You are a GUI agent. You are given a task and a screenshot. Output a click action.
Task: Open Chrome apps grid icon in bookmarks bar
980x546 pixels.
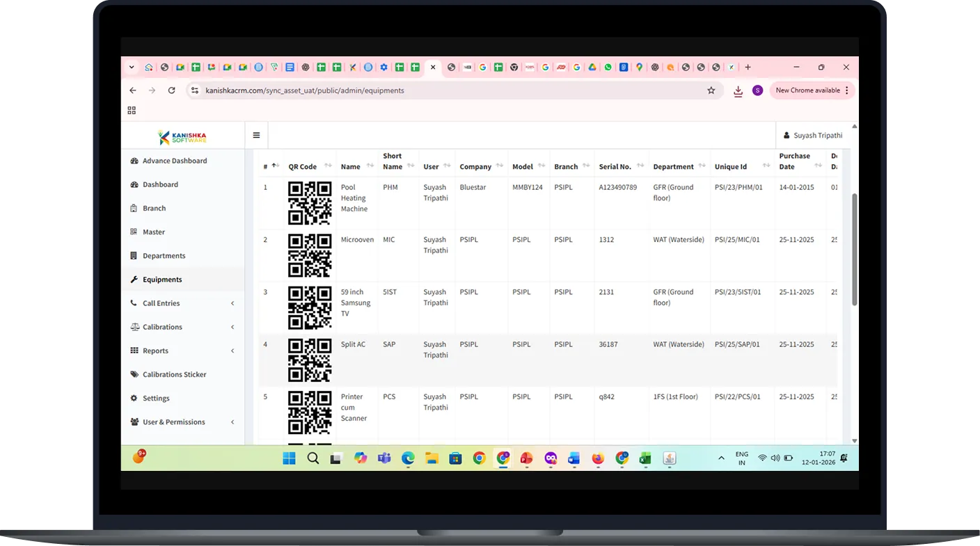pos(132,110)
